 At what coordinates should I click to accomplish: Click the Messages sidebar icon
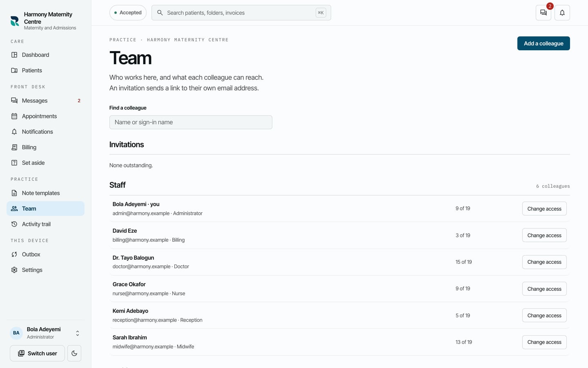coord(14,101)
